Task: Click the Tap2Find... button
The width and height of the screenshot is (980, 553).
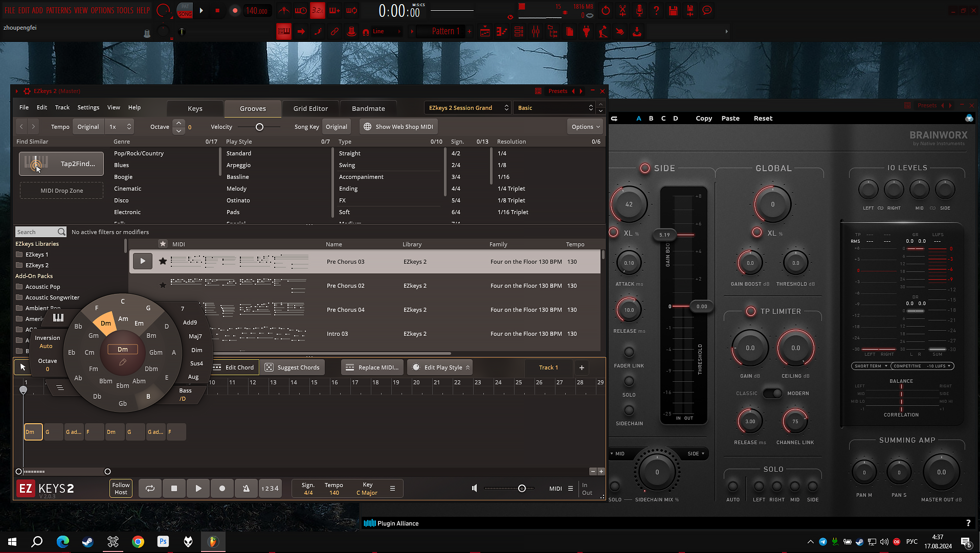Action: coord(61,164)
